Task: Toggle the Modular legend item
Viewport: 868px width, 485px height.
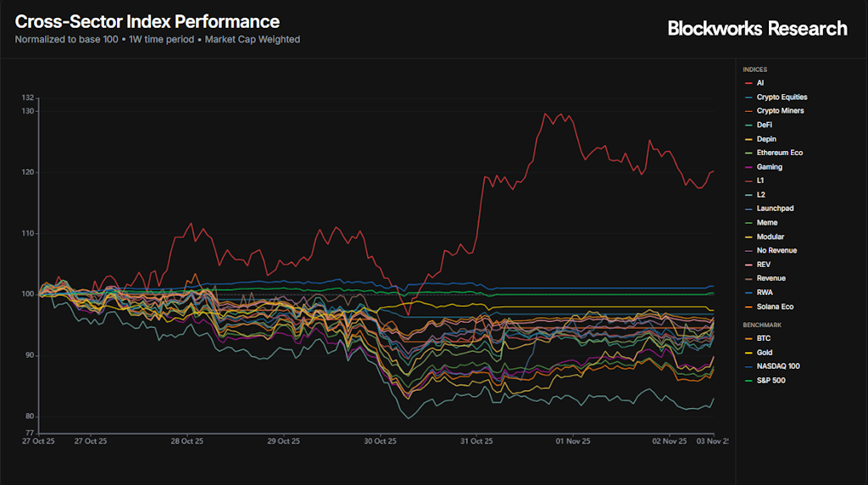Action: [770, 237]
